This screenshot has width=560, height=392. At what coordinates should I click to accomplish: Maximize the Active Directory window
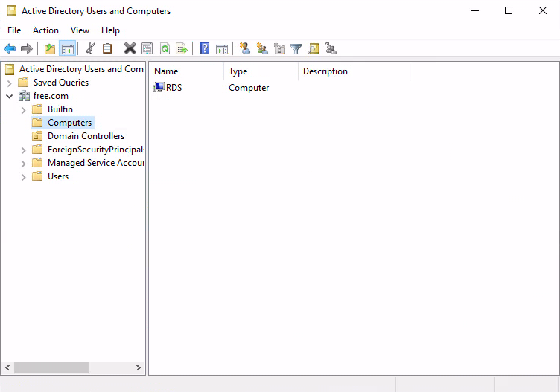[509, 10]
